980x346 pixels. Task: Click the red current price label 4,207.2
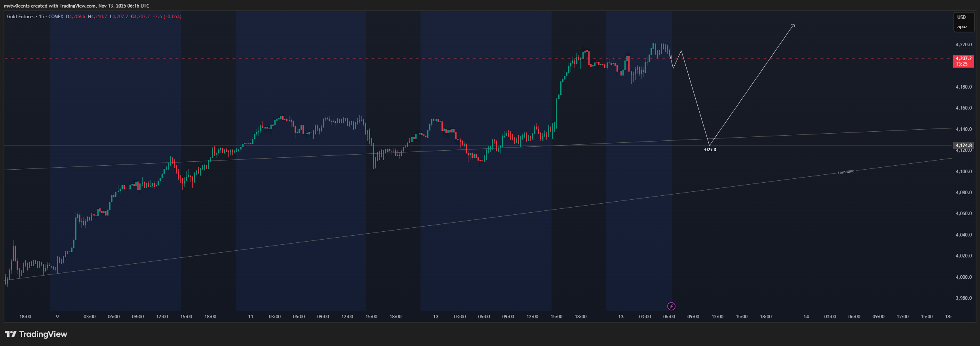[x=963, y=59]
